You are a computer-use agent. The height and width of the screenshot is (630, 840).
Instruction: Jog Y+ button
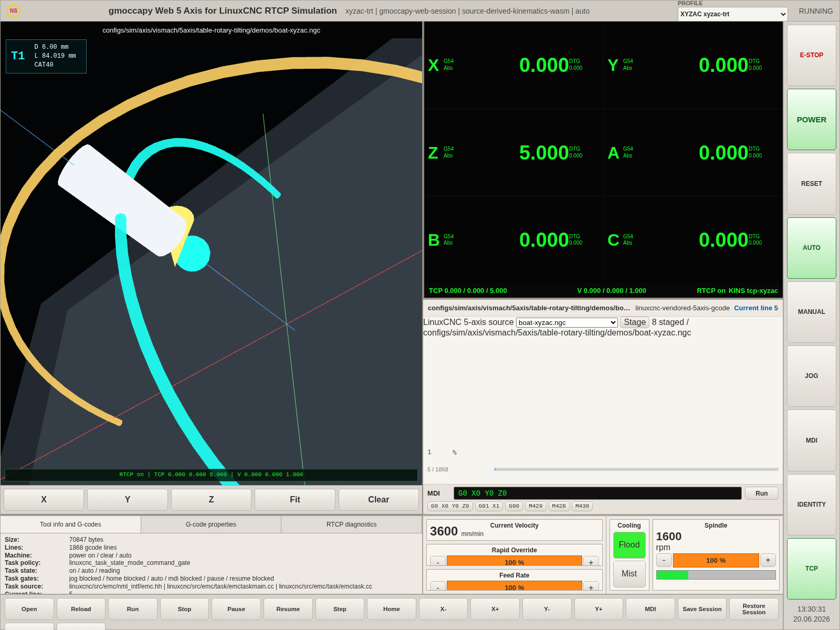point(598,609)
